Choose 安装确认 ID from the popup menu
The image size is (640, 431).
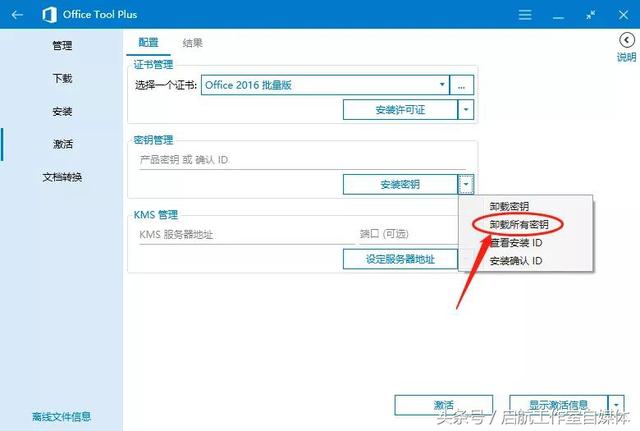(x=526, y=261)
